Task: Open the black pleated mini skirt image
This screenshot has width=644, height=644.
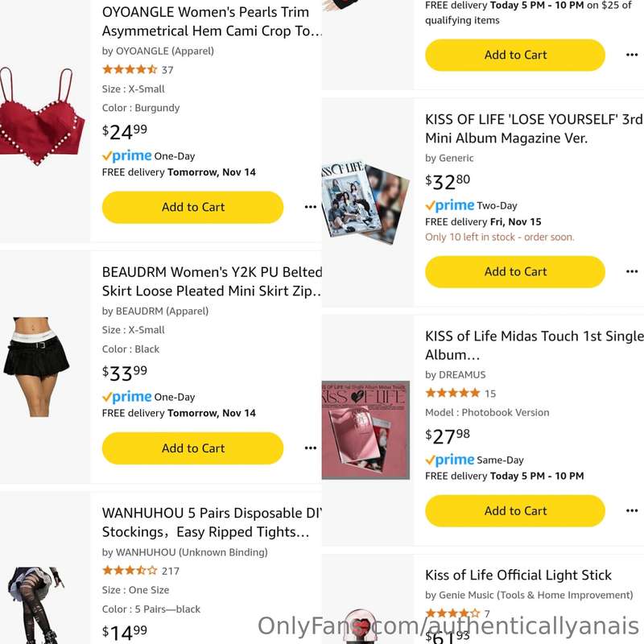Action: point(36,367)
